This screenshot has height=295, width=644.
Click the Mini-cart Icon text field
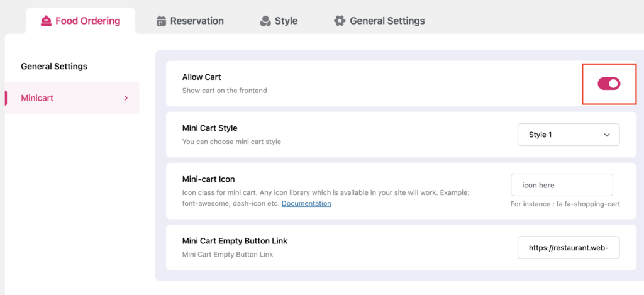pos(561,185)
